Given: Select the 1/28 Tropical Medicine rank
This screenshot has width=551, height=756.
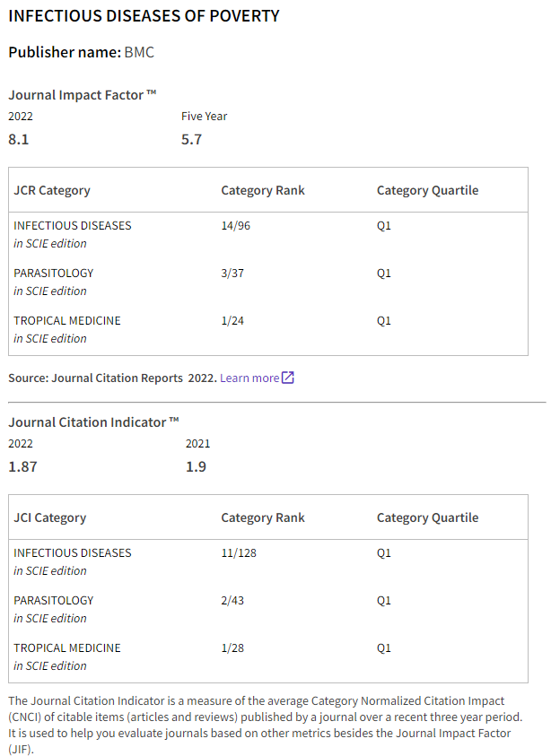Looking at the screenshot, I should tap(232, 647).
